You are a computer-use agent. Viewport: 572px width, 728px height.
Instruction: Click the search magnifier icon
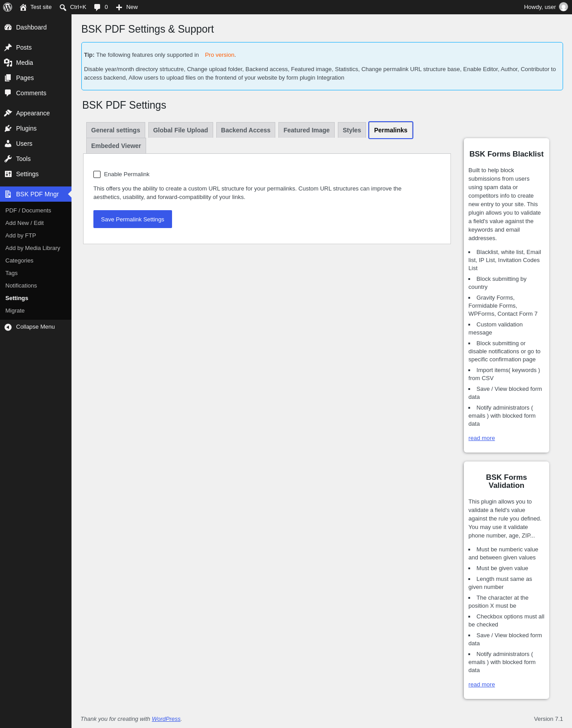point(63,7)
